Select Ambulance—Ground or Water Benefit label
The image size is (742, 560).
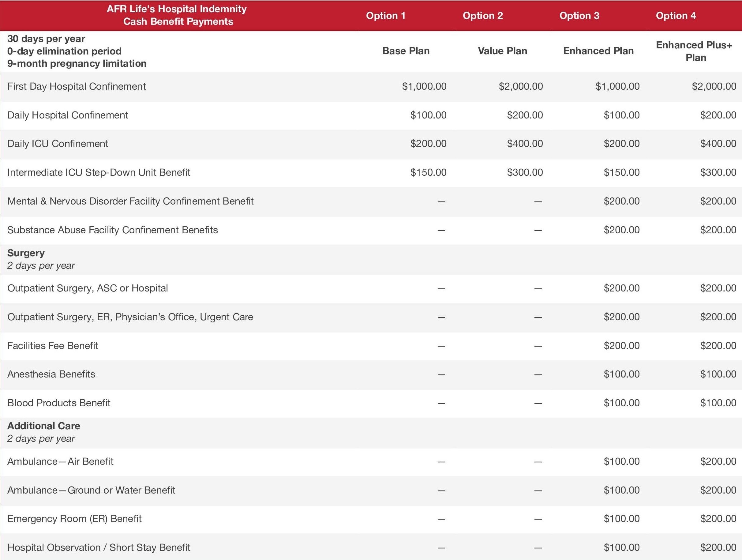tap(91, 490)
